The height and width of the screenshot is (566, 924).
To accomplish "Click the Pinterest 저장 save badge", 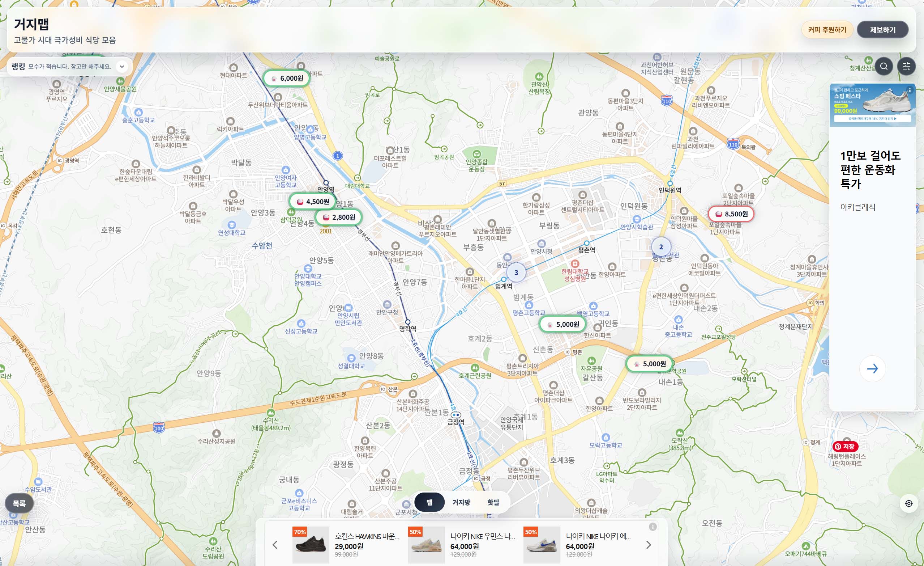I will (845, 446).
